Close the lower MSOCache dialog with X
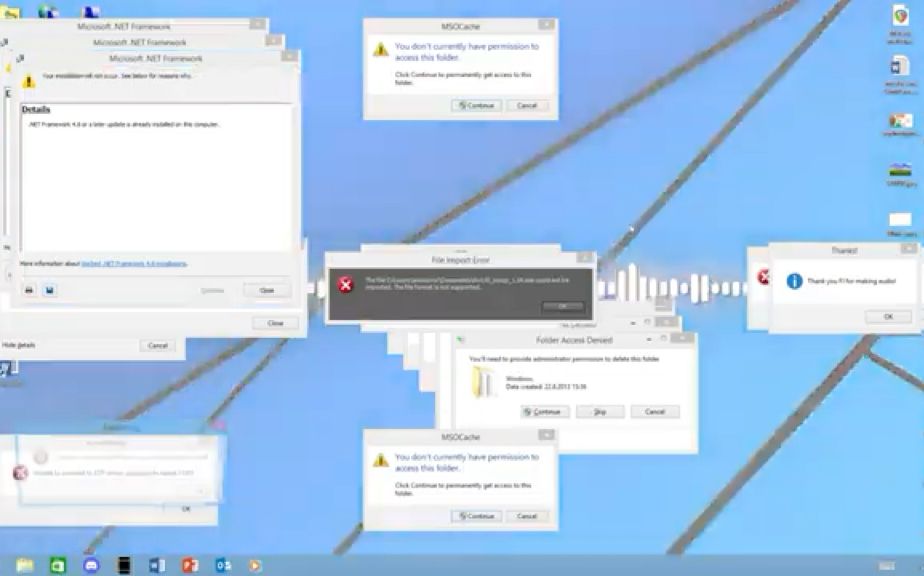Image resolution: width=924 pixels, height=576 pixels. 546,435
